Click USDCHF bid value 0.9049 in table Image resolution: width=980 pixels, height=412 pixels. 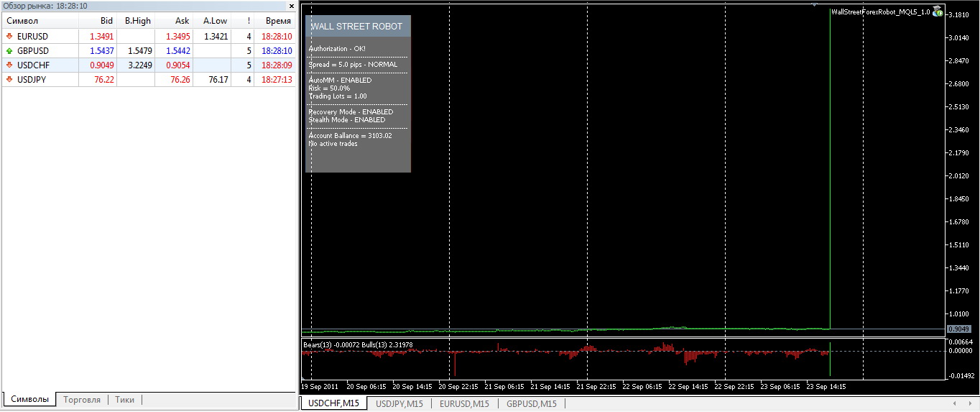(x=102, y=65)
